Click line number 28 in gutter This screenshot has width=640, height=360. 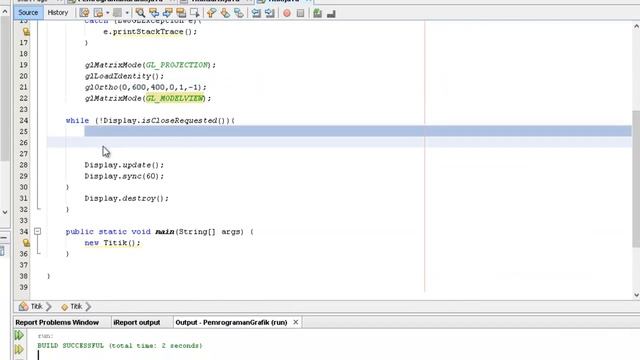(24, 165)
